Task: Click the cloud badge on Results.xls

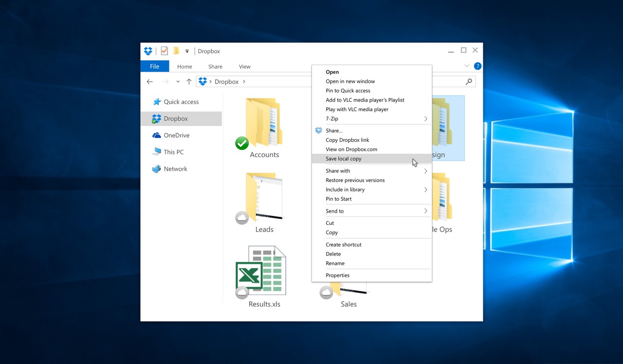Action: coord(242,292)
